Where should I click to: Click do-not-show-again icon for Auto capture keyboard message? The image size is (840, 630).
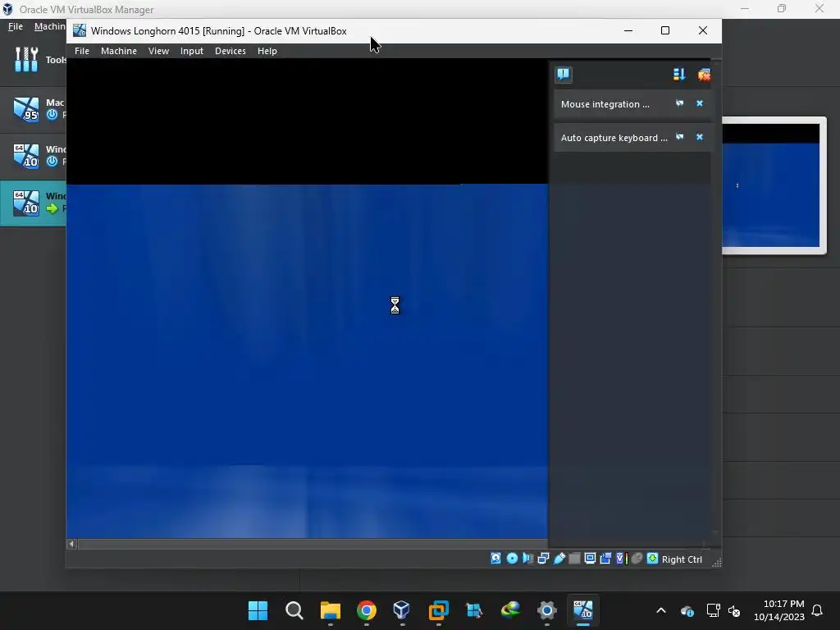coord(680,137)
